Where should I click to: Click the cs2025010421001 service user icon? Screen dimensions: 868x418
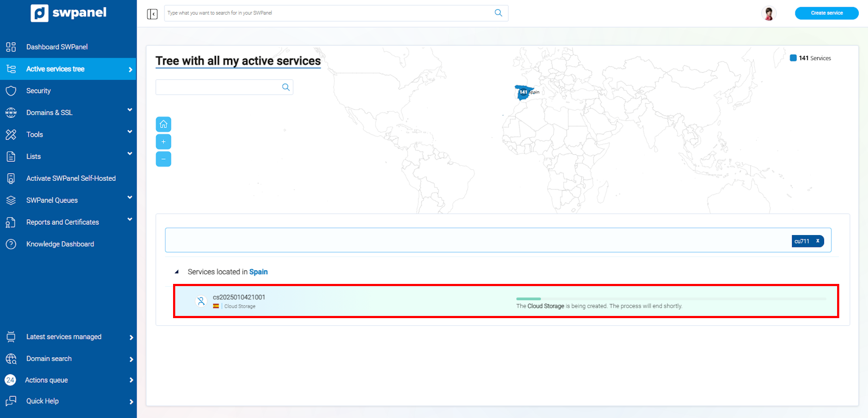click(x=201, y=301)
